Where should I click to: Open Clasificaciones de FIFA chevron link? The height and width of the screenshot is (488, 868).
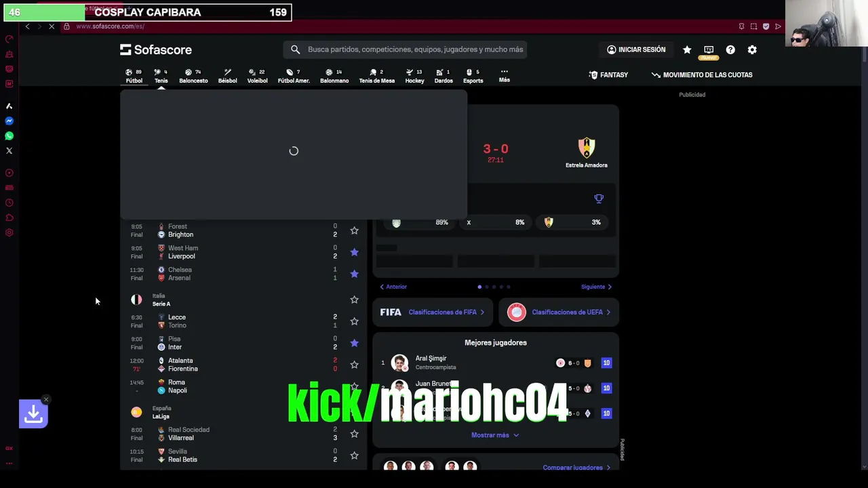[433, 312]
